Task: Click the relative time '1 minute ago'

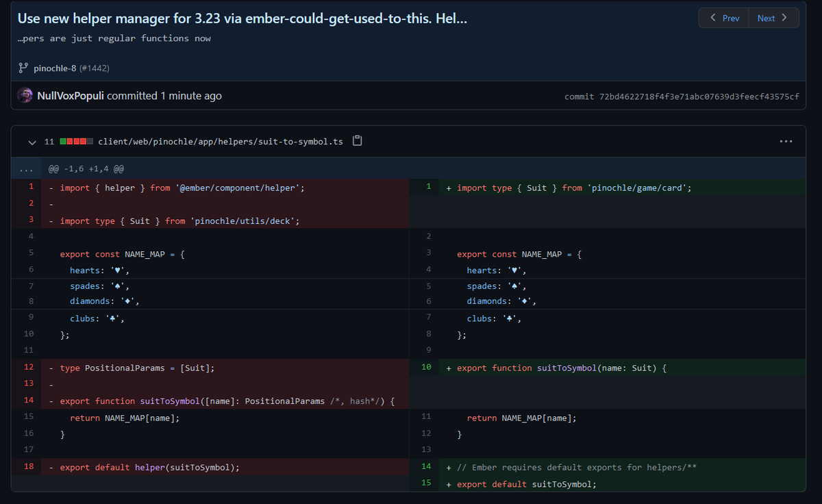Action: click(191, 96)
